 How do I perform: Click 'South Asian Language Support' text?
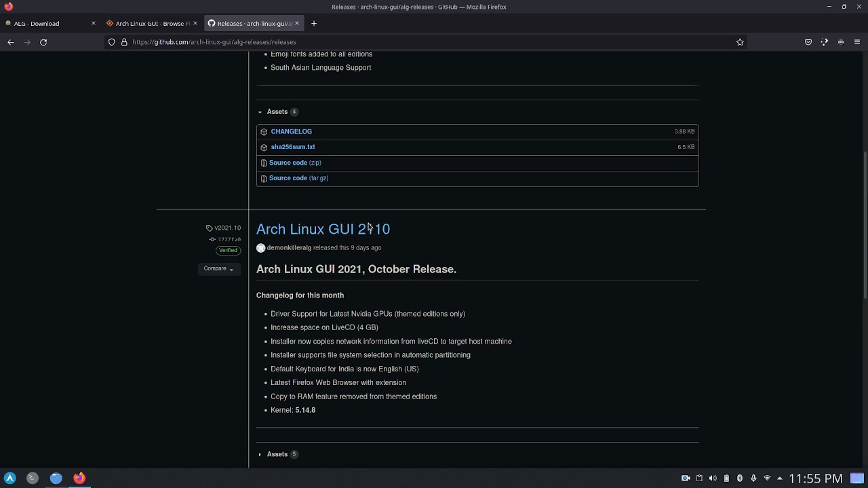[x=321, y=68]
